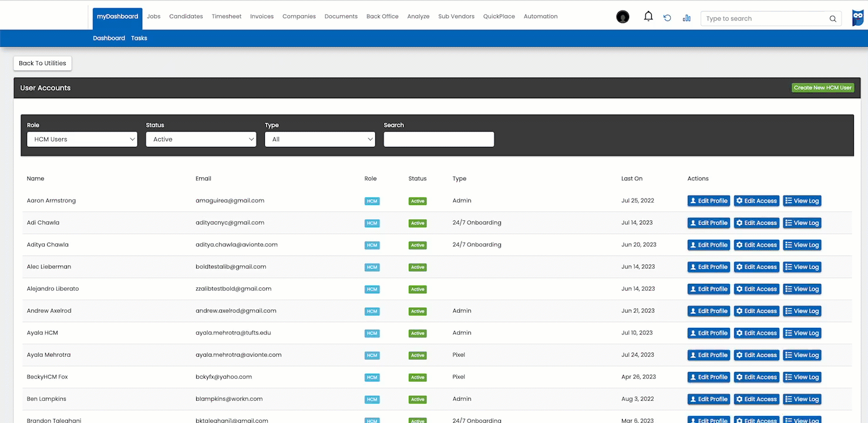Open the Invoices menu
Screen dimensions: 868x423
pos(262,16)
